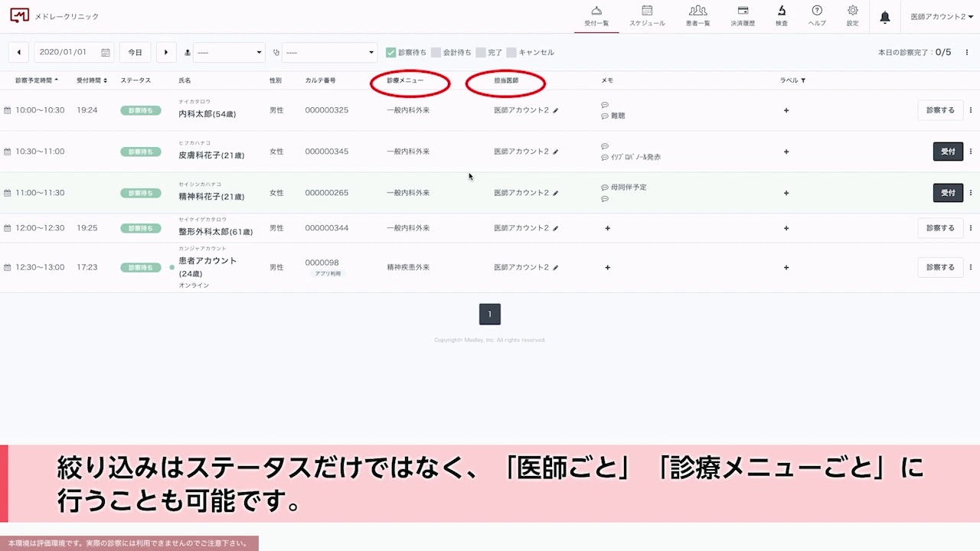Open the top-right more options kebab menu
Image resolution: width=980 pixels, height=551 pixels.
[967, 52]
